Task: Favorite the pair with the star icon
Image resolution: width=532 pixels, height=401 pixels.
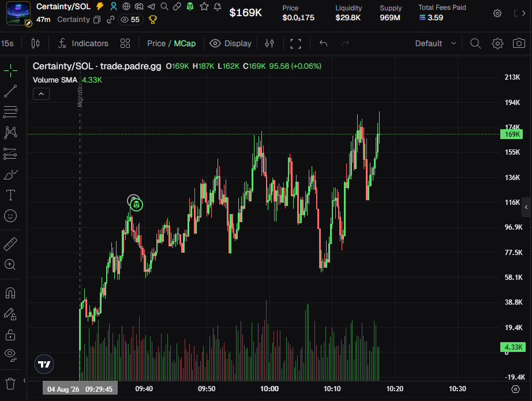Action: click(204, 6)
